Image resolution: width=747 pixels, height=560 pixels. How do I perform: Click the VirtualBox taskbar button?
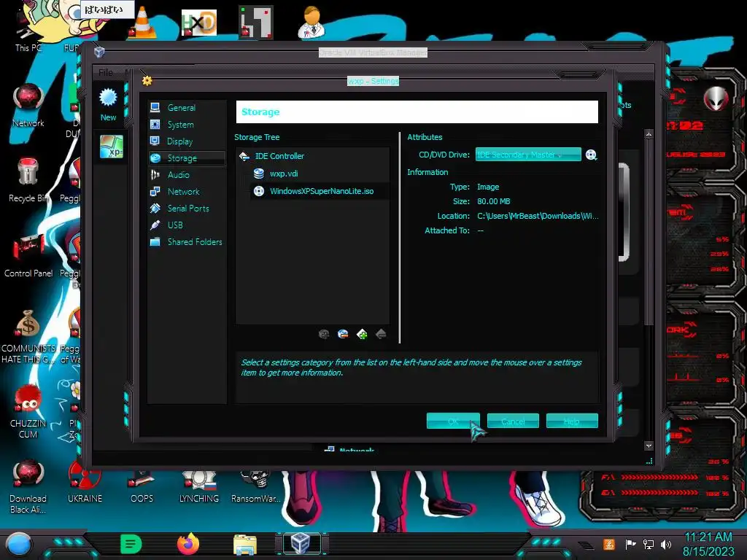301,544
